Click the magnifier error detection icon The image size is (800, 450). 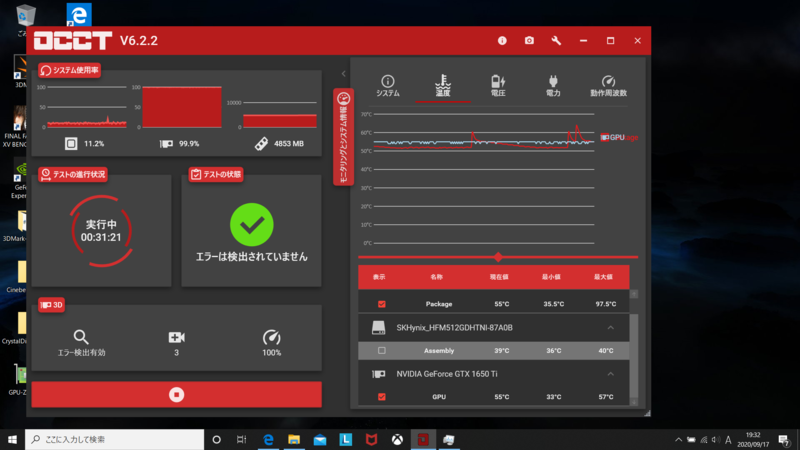coord(81,337)
